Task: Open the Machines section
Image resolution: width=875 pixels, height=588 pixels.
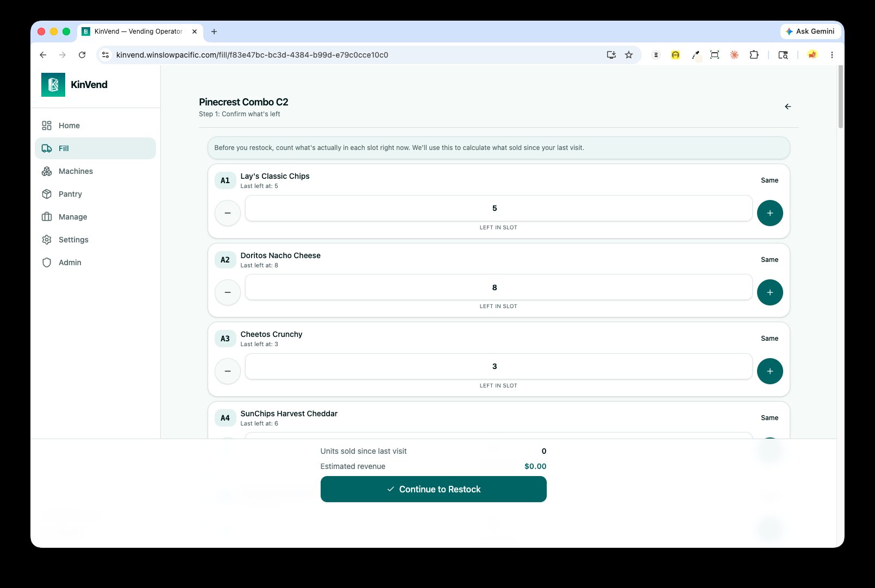Action: click(x=95, y=171)
